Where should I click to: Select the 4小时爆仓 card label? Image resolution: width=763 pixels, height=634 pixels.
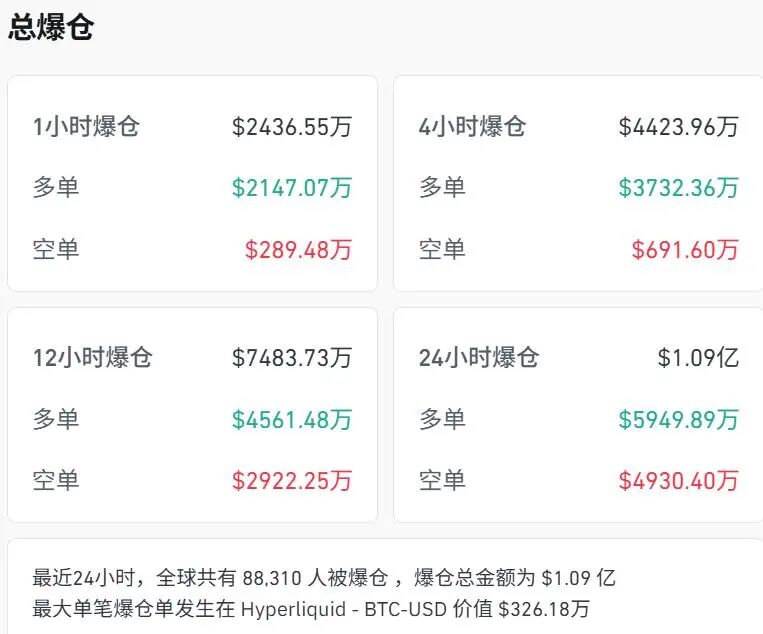472,127
